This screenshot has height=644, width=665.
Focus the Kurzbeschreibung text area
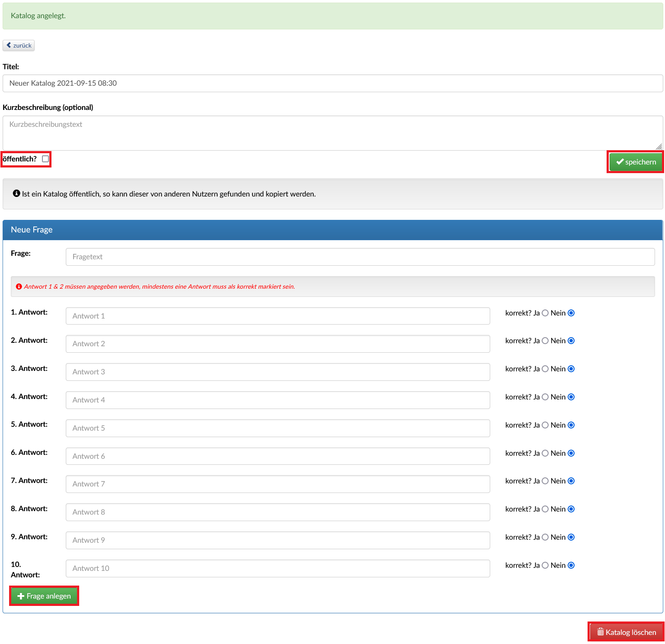332,132
